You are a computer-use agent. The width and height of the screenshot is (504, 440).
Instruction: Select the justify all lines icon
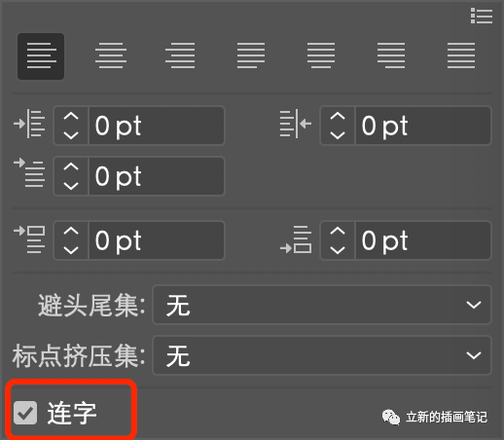pos(461,55)
